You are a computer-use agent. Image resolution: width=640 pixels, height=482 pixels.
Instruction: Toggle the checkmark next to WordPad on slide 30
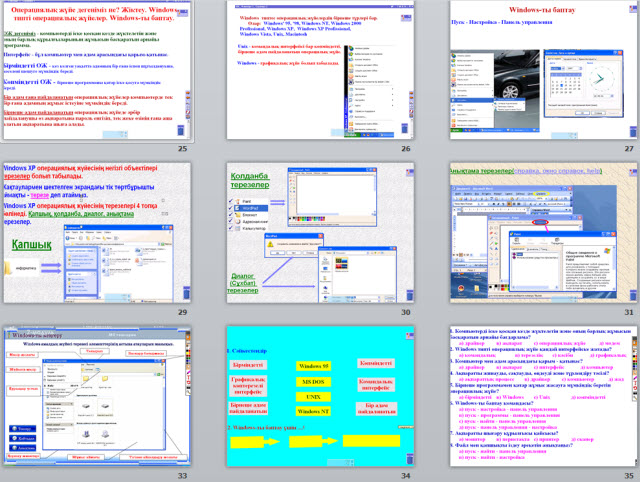(x=231, y=208)
